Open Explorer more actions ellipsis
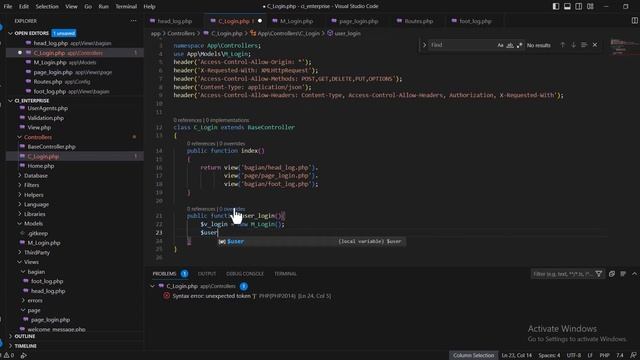The image size is (640, 360). point(133,21)
